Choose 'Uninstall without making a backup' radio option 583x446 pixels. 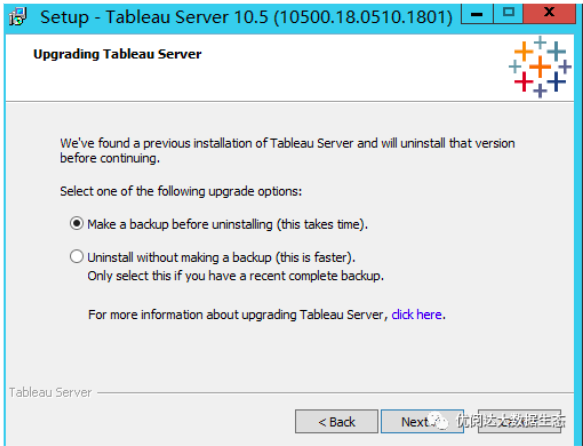pos(77,257)
